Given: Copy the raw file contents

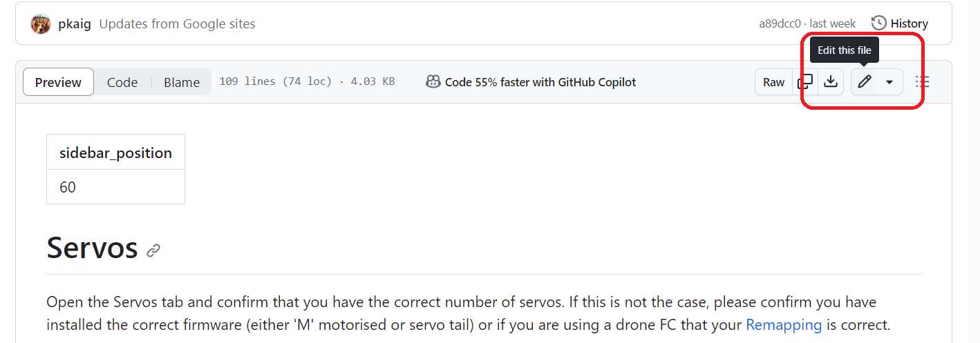Looking at the screenshot, I should [805, 82].
